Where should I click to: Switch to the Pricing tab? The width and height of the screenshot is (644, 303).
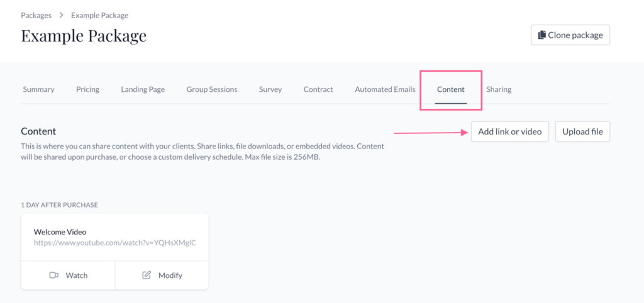pyautogui.click(x=87, y=89)
